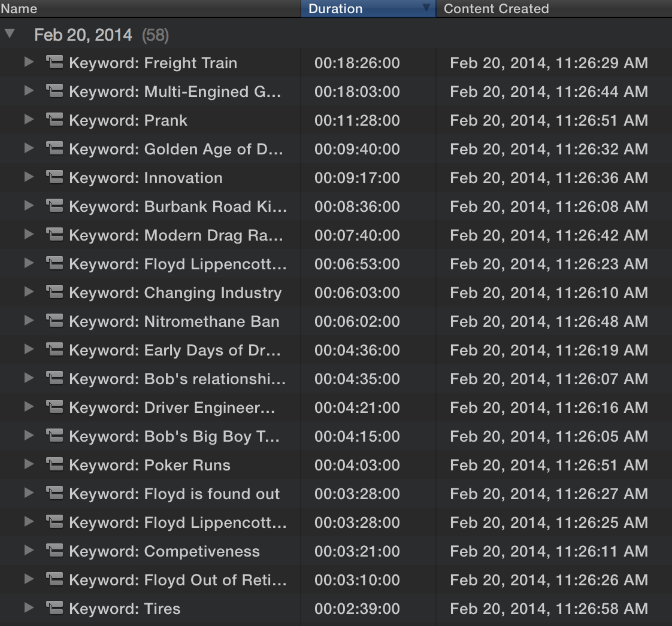Click the duration 00:09:17:00
Screen dimensions: 672x626
(x=357, y=178)
